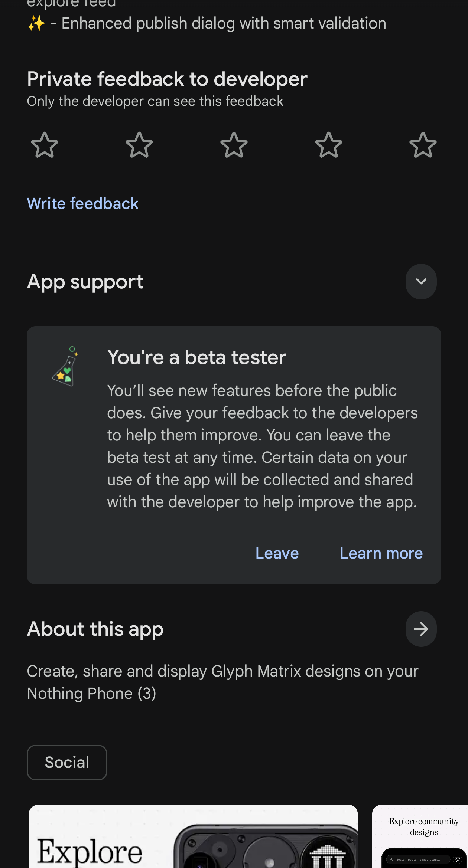The height and width of the screenshot is (868, 468).
Task: Click the beta tester flask icon
Action: pos(65,367)
